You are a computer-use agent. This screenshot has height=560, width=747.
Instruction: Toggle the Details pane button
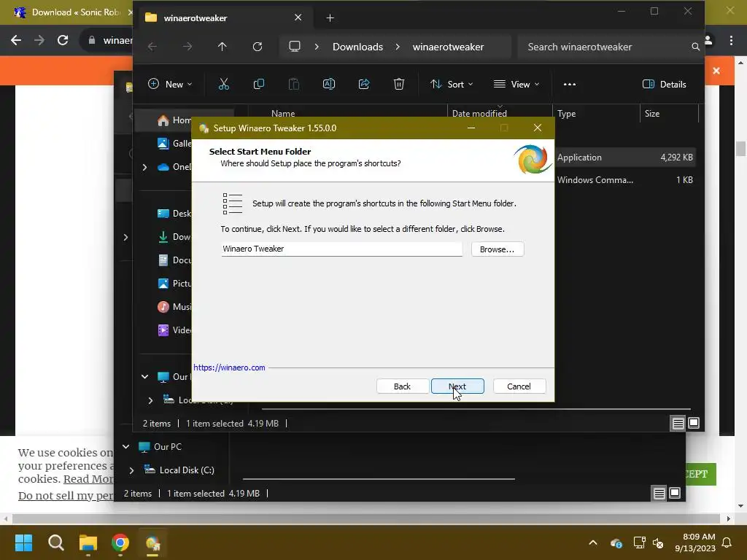(x=664, y=85)
